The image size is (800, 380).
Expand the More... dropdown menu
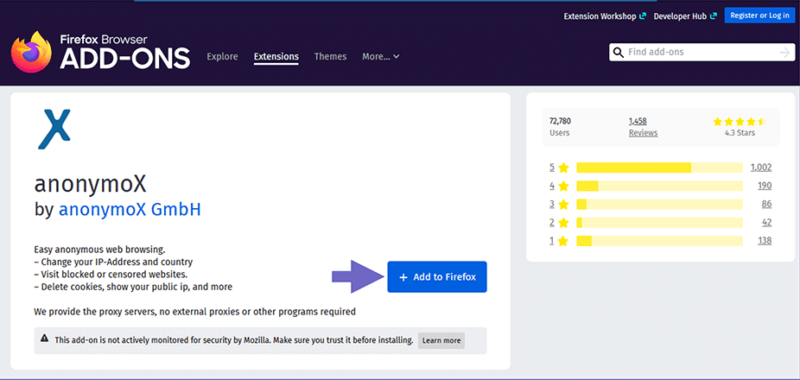(x=381, y=57)
